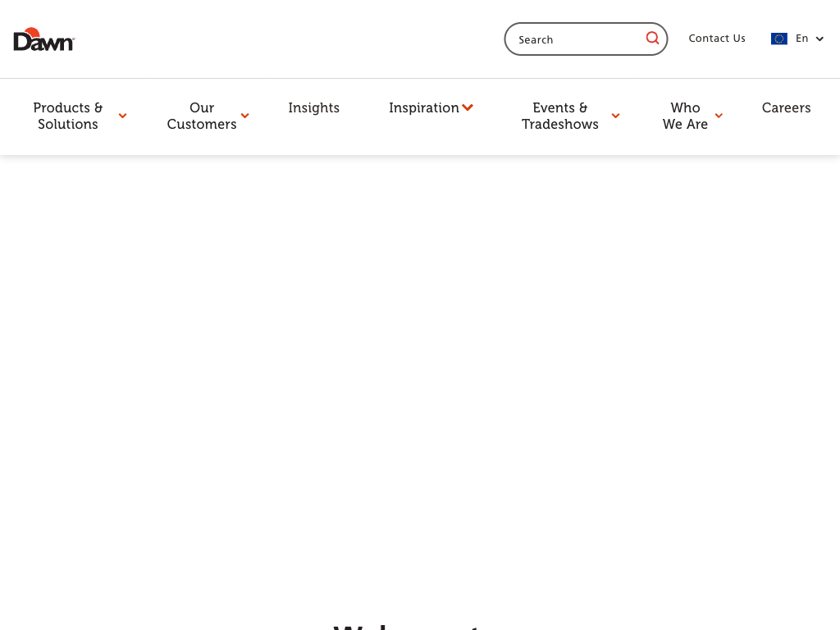Open the Our Customers menu
Image resolution: width=840 pixels, height=630 pixels.
coord(202,116)
